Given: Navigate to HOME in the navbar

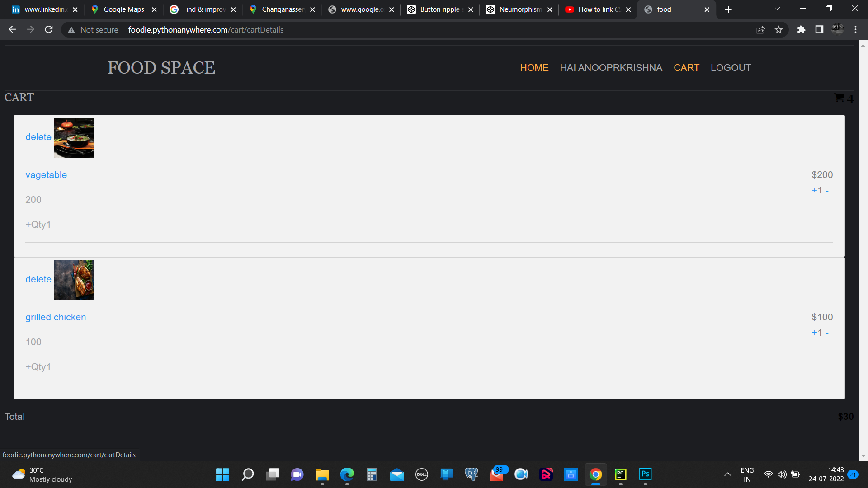Looking at the screenshot, I should (534, 67).
